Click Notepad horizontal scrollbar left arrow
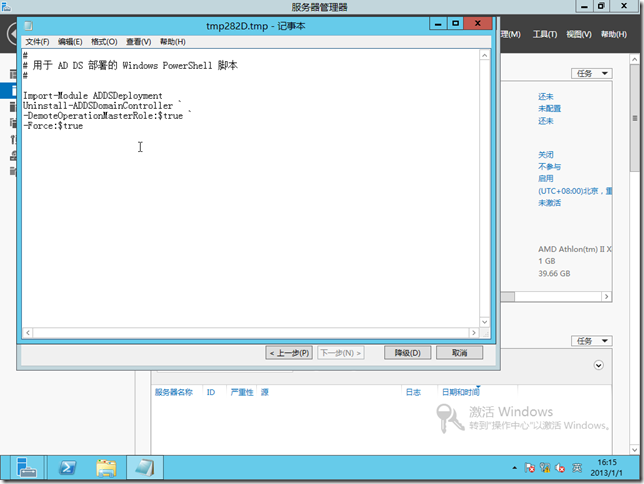Image resolution: width=644 pixels, height=484 pixels. pos(28,332)
